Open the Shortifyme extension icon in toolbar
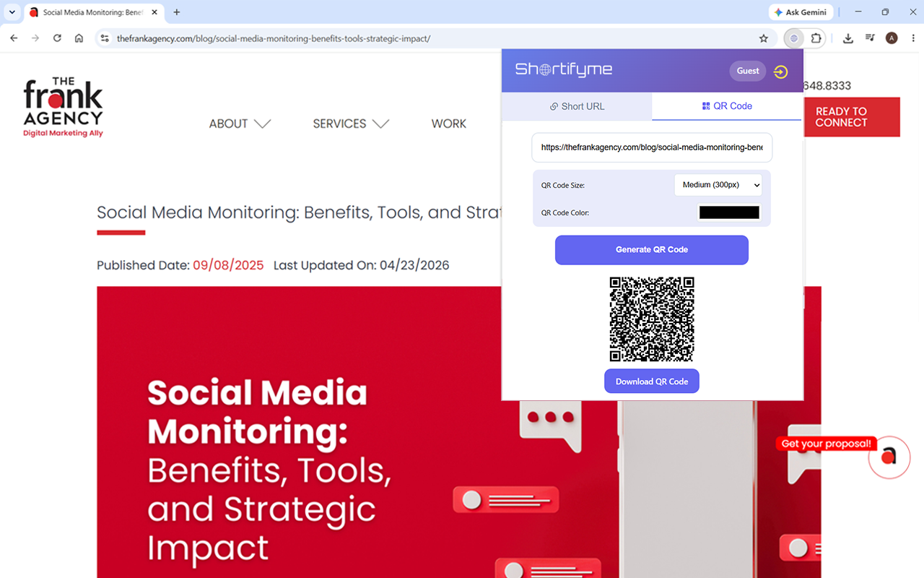924x578 pixels. click(x=794, y=38)
